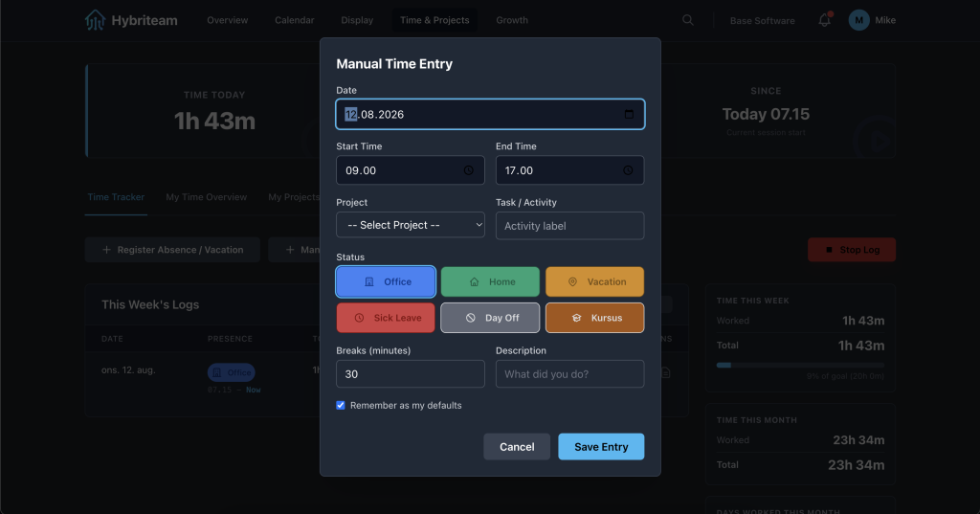Select Sick Leave status
Image resolution: width=980 pixels, height=514 pixels.
tap(386, 318)
